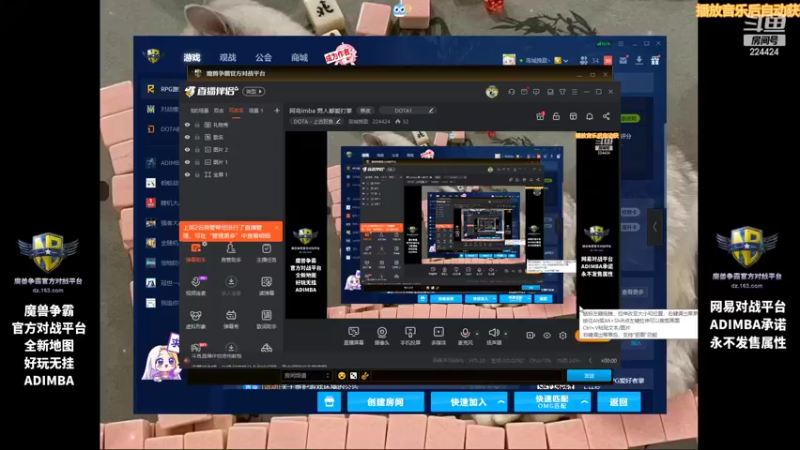Click 修改 beside the stream title
This screenshot has width=800, height=450.
(366, 110)
